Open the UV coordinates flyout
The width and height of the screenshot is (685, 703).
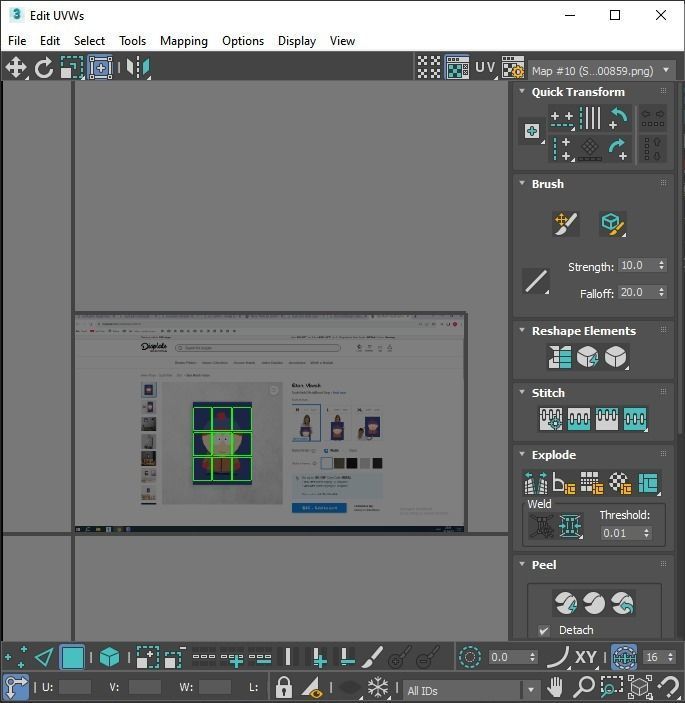pyautogui.click(x=486, y=68)
